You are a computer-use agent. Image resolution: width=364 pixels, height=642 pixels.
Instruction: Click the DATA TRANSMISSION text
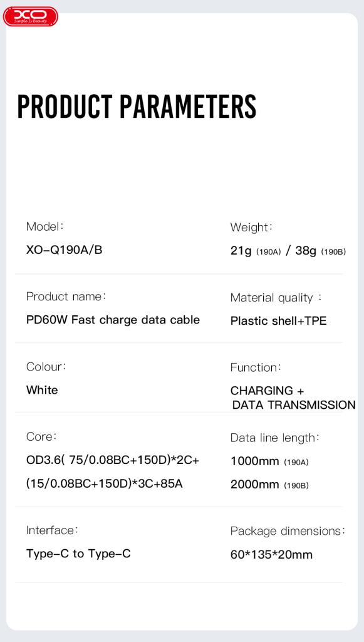point(294,405)
